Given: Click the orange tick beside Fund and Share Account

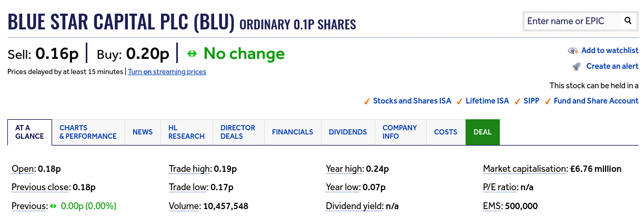Looking at the screenshot, I should tap(548, 101).
